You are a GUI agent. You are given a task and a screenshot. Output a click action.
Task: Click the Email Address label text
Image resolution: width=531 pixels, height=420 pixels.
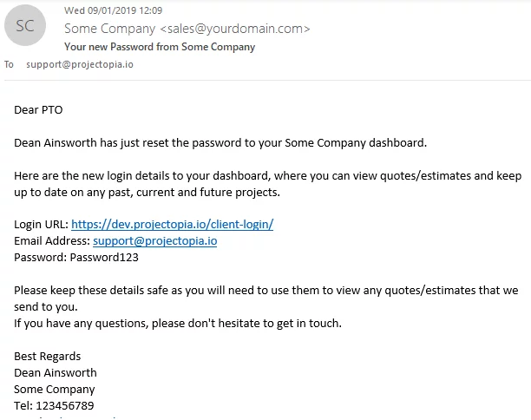pyautogui.click(x=52, y=241)
